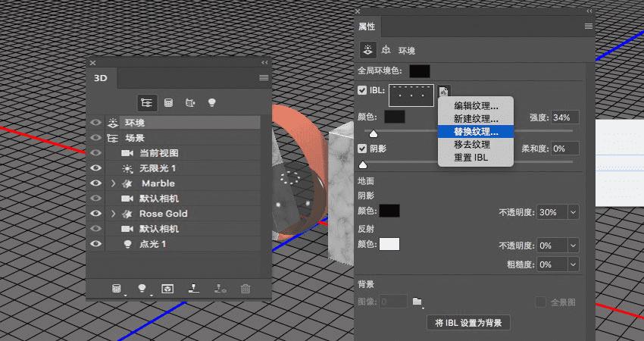This screenshot has height=341, width=644.
Task: Select the 默认相机 row under Rose Gold
Action: (x=183, y=229)
